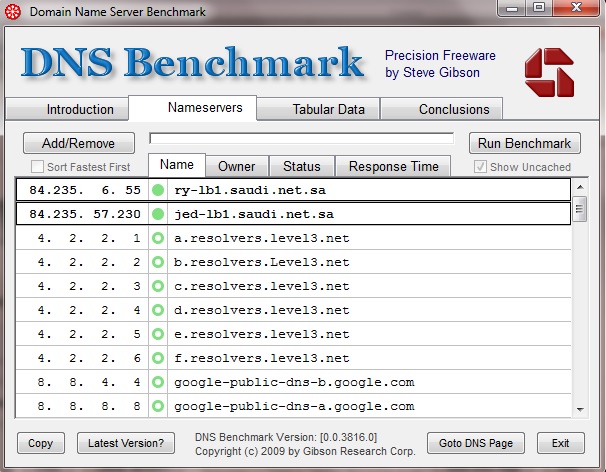Click status ring for f.resolvers.level3.net

158,358
